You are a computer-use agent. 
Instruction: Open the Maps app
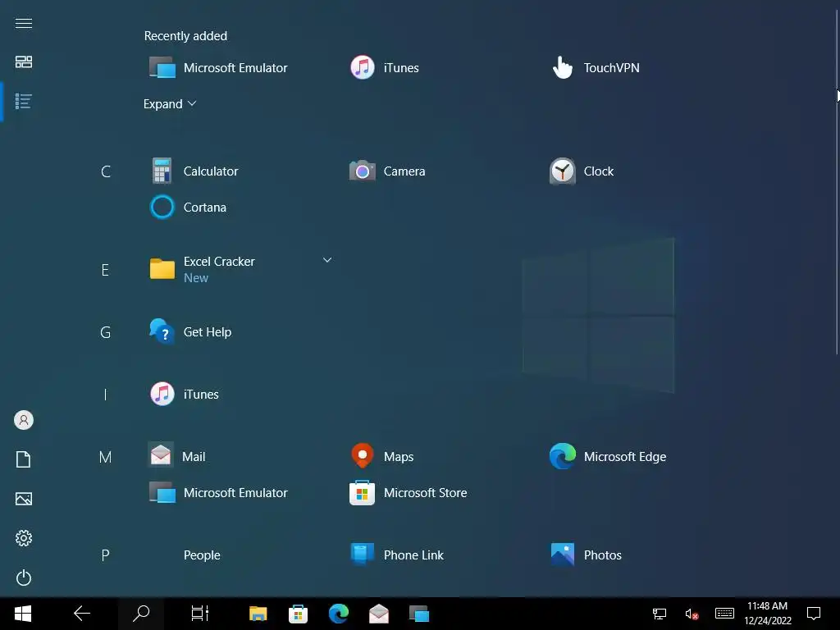382,456
